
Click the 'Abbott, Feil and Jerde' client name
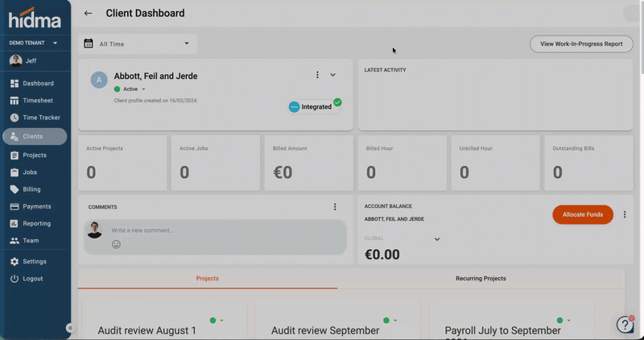click(x=155, y=76)
